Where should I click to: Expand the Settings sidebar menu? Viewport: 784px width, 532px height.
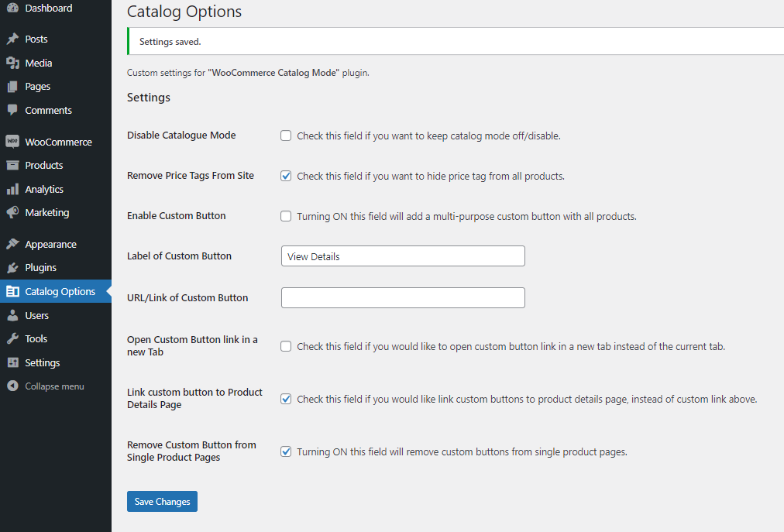45,362
